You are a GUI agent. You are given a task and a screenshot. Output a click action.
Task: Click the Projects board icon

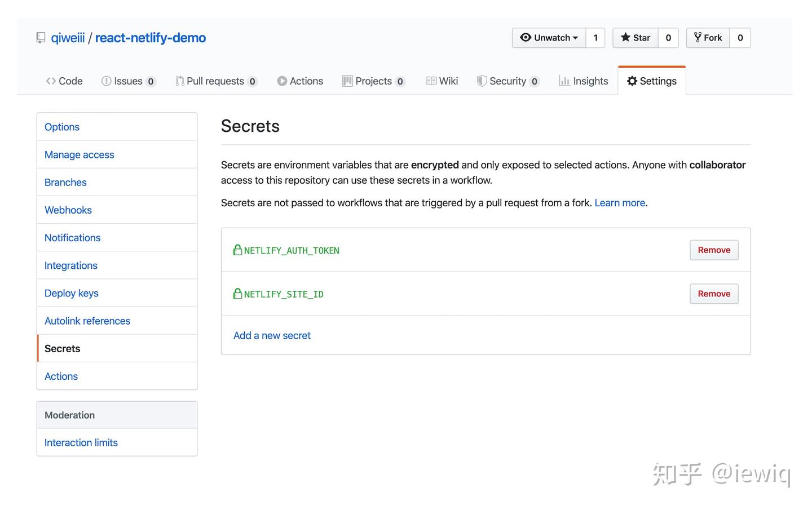[x=347, y=81]
